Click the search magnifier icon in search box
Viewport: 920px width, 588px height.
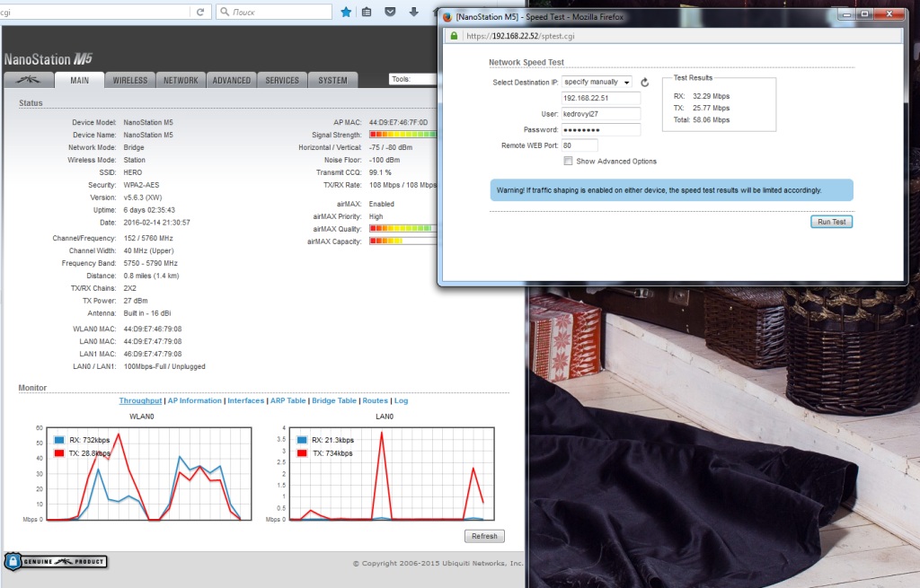click(x=224, y=12)
